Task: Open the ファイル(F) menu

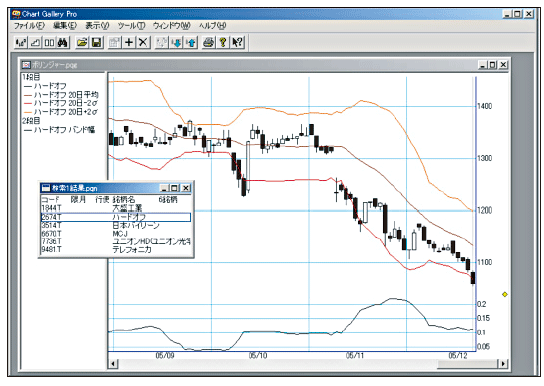Action: (29, 26)
